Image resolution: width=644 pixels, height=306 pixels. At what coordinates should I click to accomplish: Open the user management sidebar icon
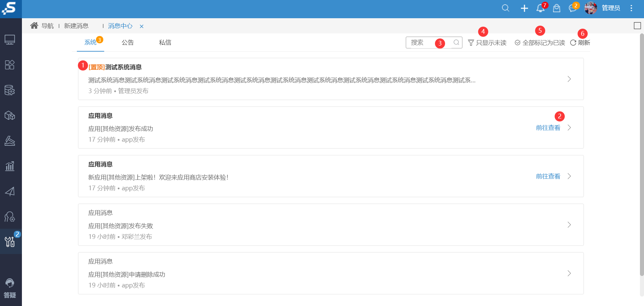[x=10, y=217]
